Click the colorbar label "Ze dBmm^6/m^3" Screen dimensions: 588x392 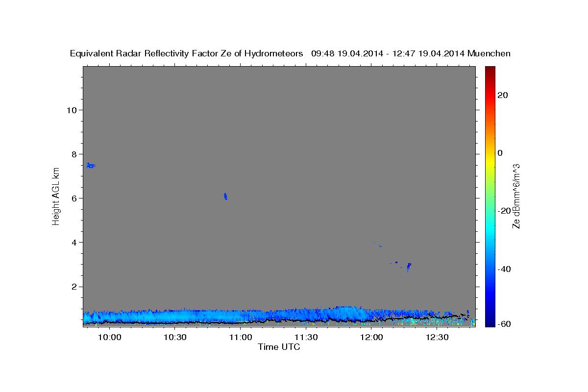516,196
